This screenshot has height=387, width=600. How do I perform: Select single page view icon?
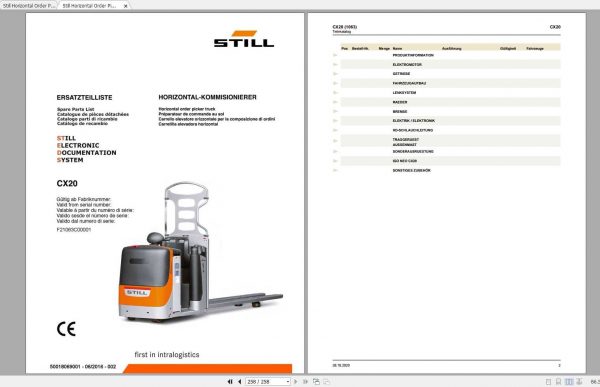click(548, 382)
